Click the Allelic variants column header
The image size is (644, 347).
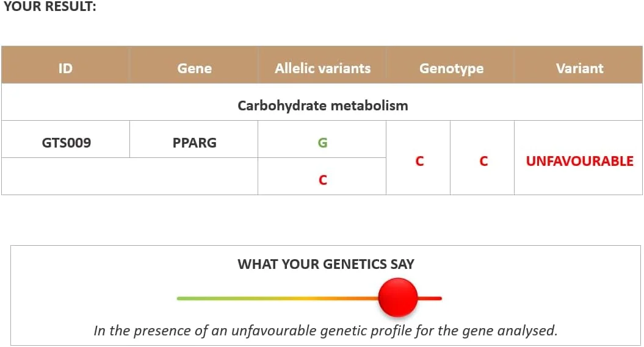[322, 68]
